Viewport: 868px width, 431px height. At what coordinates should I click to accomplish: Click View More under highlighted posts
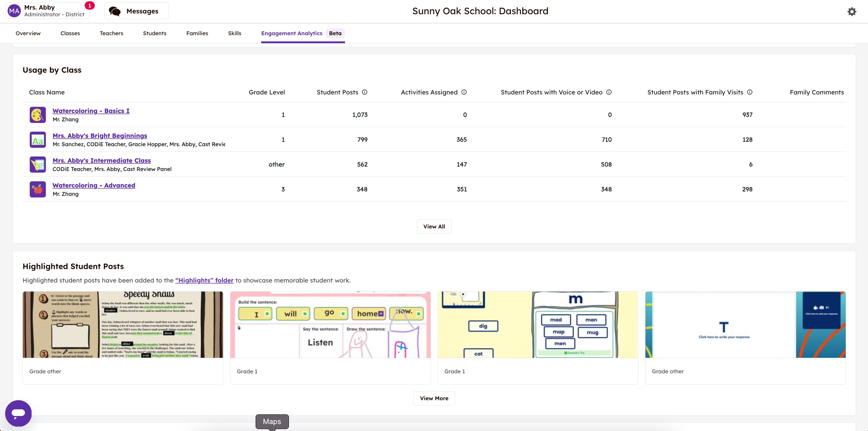click(434, 398)
